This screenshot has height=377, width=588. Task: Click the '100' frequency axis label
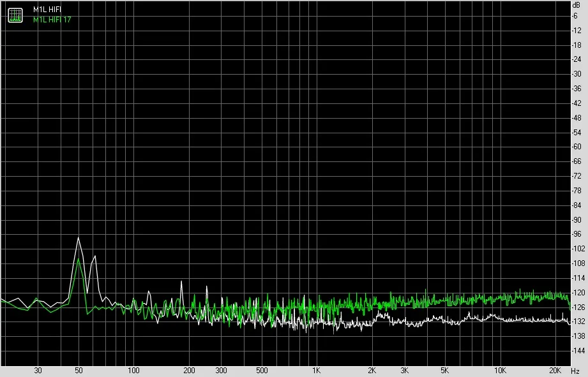coord(133,371)
